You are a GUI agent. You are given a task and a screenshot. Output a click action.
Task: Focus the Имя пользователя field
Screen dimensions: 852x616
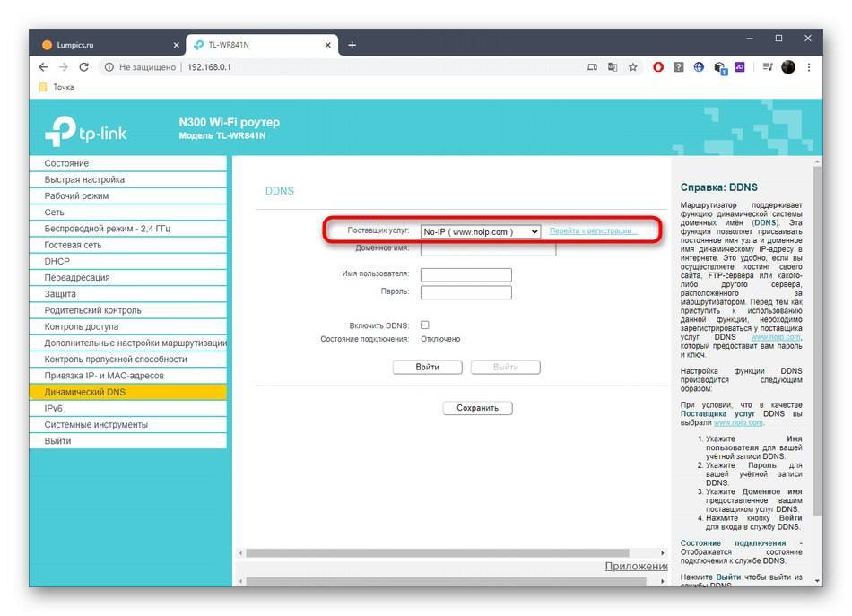[466, 275]
